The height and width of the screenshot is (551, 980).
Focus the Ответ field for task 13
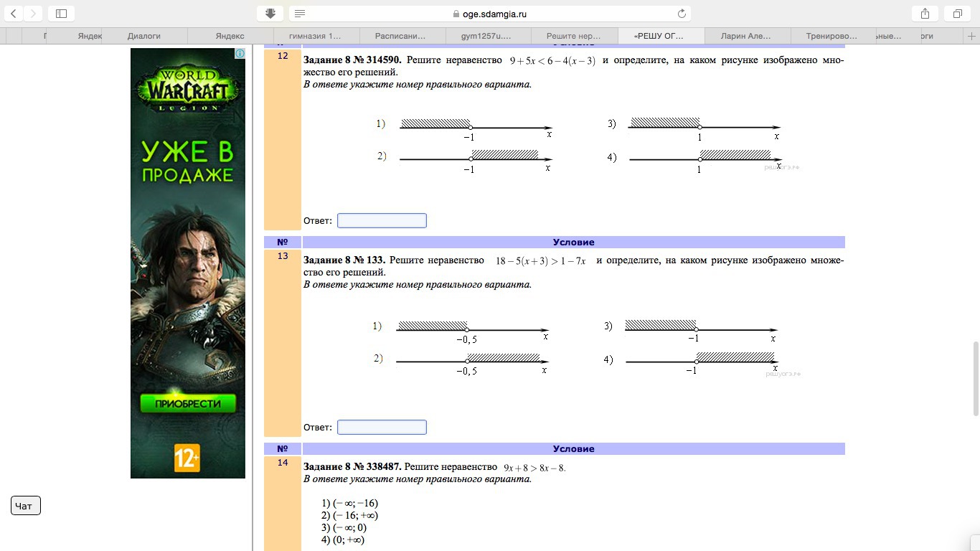tap(382, 427)
